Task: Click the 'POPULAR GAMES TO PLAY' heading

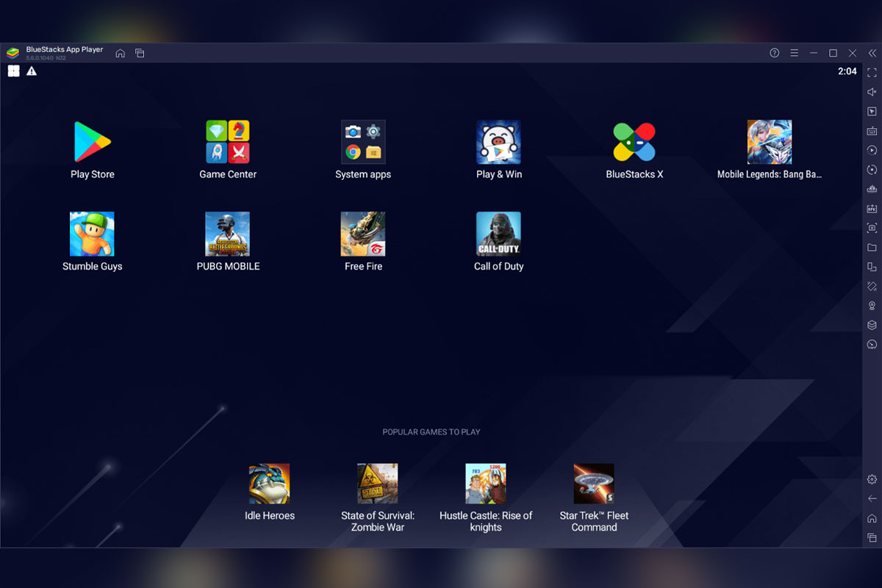Action: (431, 432)
